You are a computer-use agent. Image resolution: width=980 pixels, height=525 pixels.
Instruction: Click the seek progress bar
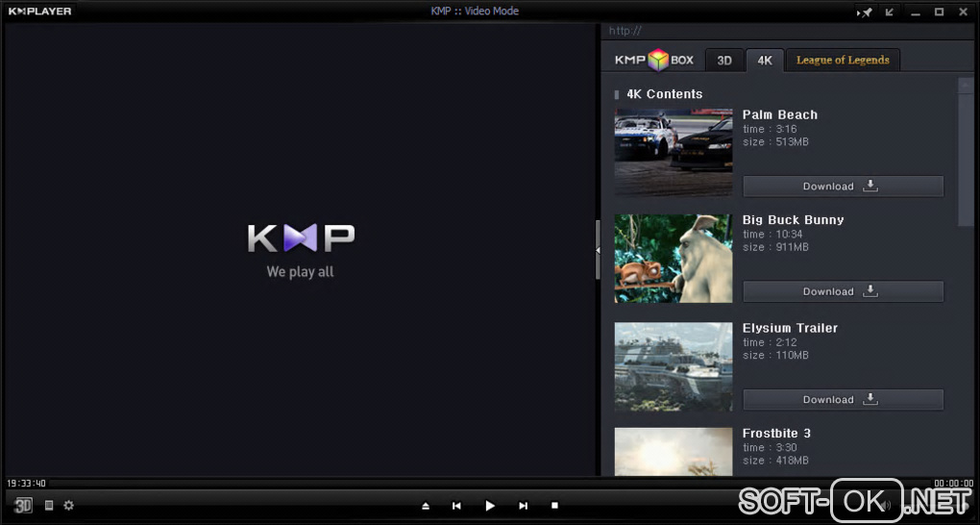click(491, 483)
